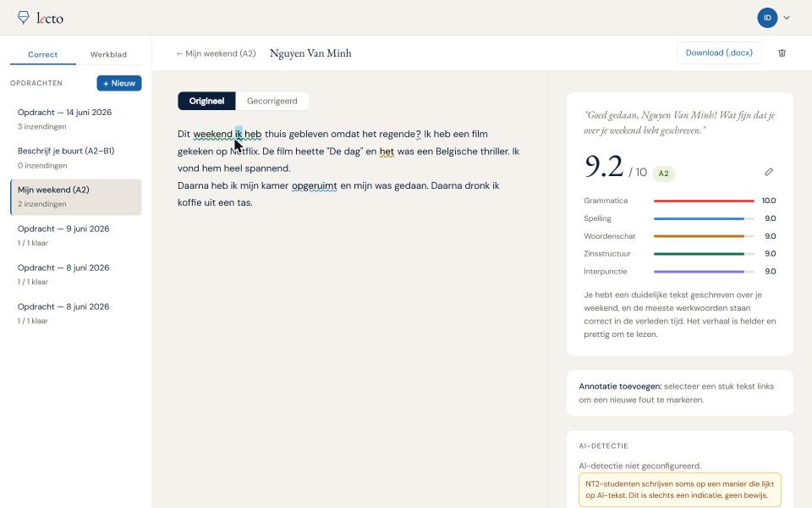
Task: Click the AI-DETECTIE heading
Action: pyautogui.click(x=603, y=446)
